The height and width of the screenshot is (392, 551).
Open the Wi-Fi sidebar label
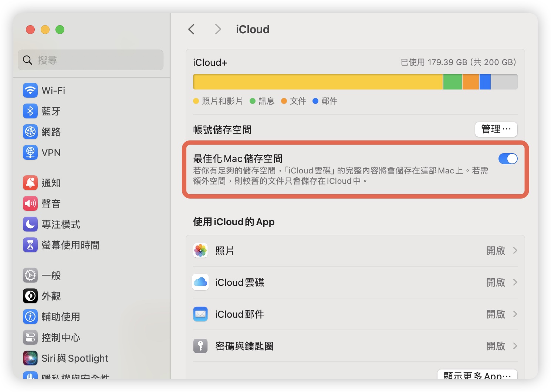[x=53, y=91]
